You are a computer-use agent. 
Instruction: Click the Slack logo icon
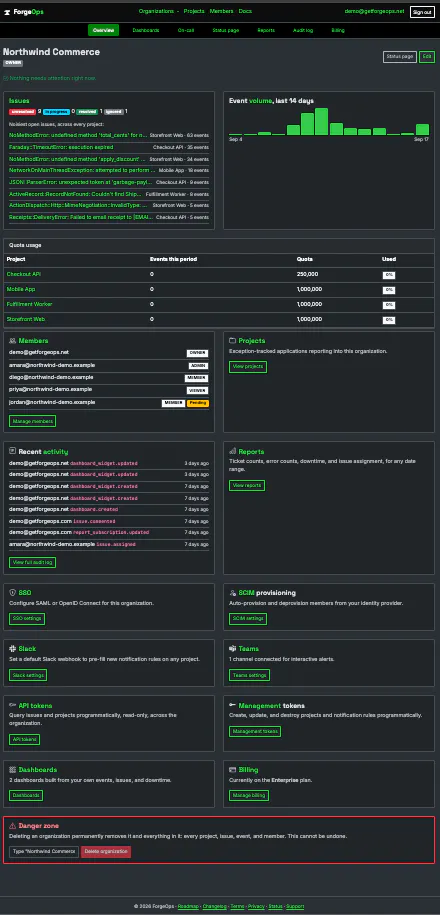click(x=12, y=648)
